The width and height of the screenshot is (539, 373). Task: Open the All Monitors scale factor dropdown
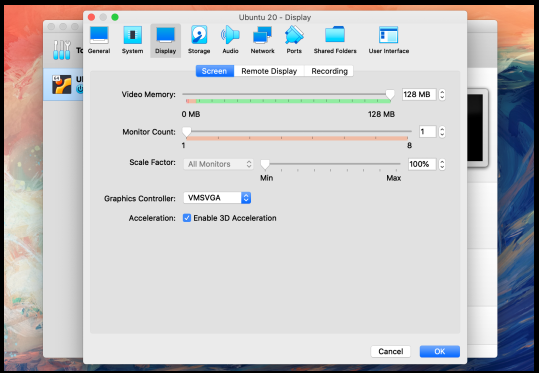coord(218,164)
